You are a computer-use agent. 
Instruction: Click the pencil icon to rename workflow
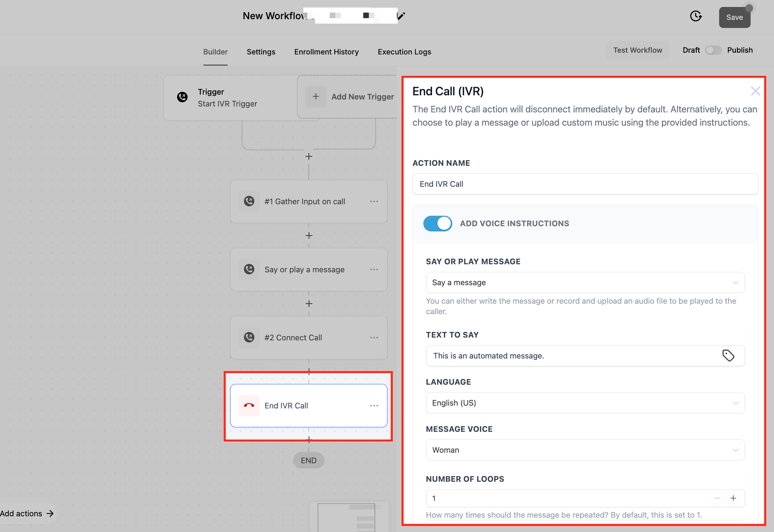pos(401,16)
